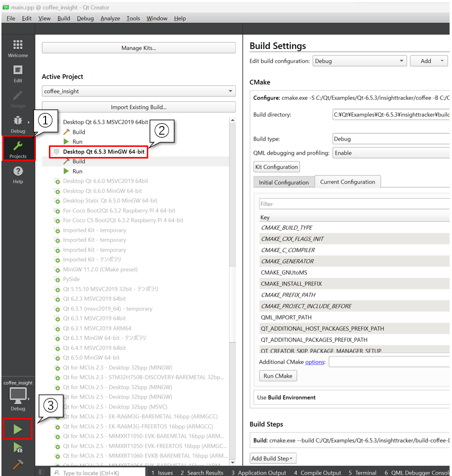The image size is (452, 476).
Task: Build project with hammer icon
Action: pos(17,464)
